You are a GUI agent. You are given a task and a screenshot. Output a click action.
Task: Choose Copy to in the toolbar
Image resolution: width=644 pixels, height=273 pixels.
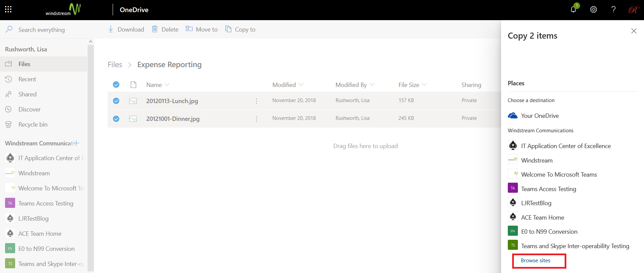coord(240,30)
